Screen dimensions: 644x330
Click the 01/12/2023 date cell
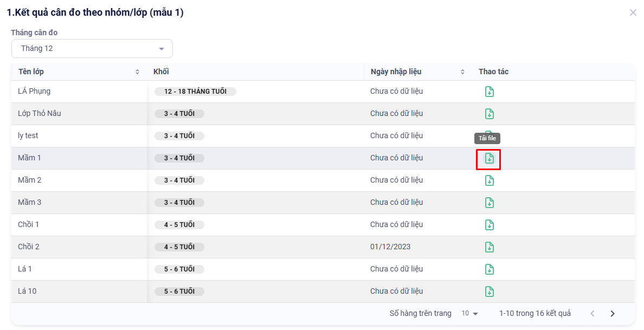[390, 247]
